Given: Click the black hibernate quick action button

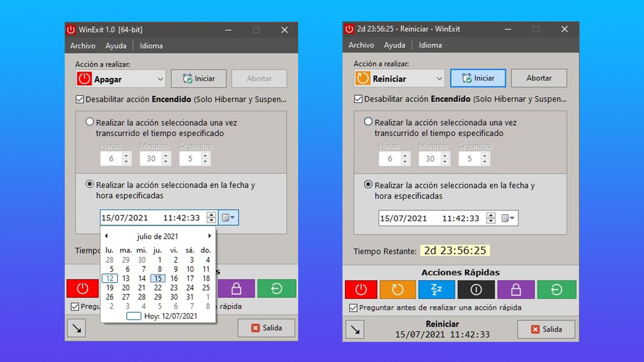Looking at the screenshot, I should (x=476, y=290).
